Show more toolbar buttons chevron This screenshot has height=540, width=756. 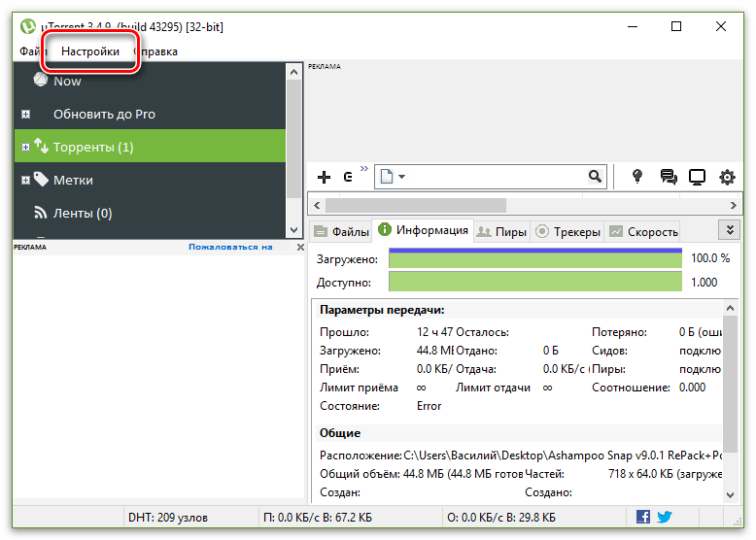point(364,168)
